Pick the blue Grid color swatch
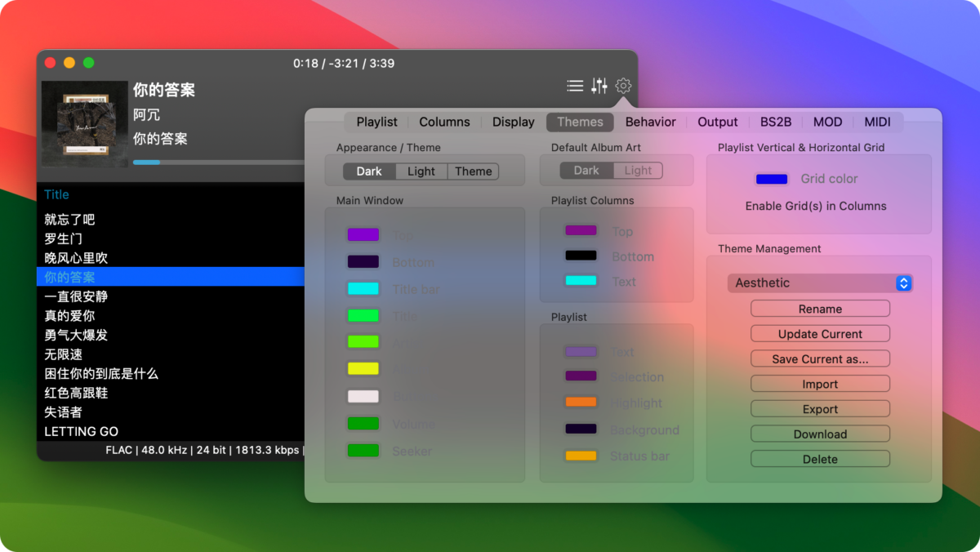The width and height of the screenshot is (980, 552). (x=772, y=180)
